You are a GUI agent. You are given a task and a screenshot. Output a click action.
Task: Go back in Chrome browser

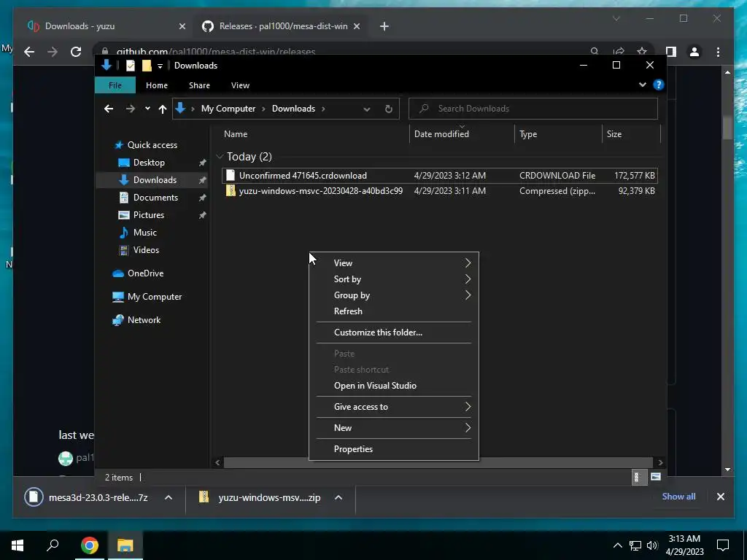click(x=29, y=52)
